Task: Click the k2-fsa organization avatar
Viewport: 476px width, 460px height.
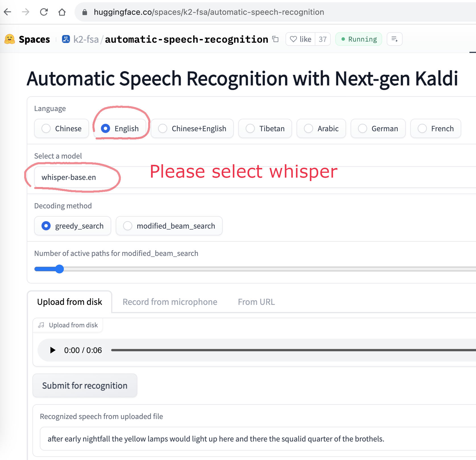Action: tap(66, 39)
